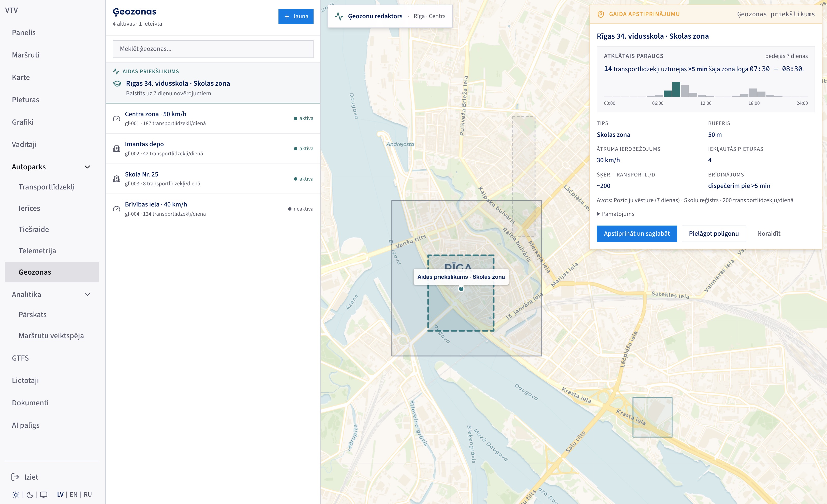Click the speed gauge icon for Centra zona
Screen dimensions: 827x504
(116, 118)
